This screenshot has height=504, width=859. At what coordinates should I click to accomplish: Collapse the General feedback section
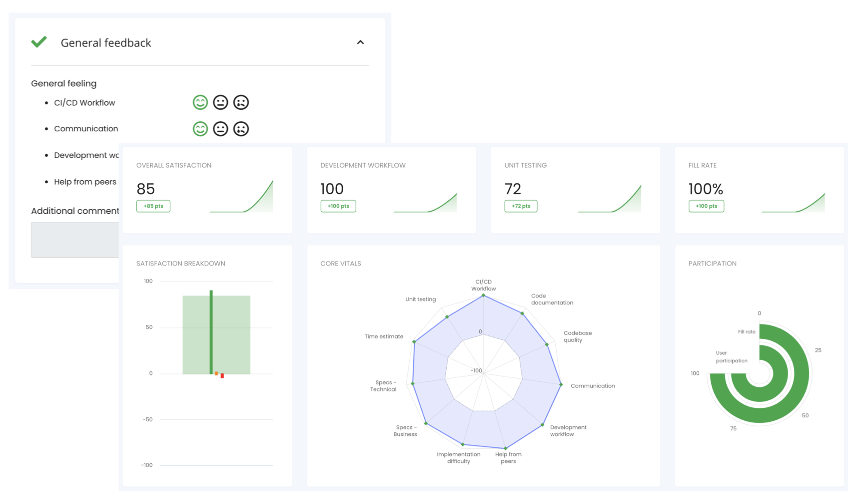[x=361, y=42]
